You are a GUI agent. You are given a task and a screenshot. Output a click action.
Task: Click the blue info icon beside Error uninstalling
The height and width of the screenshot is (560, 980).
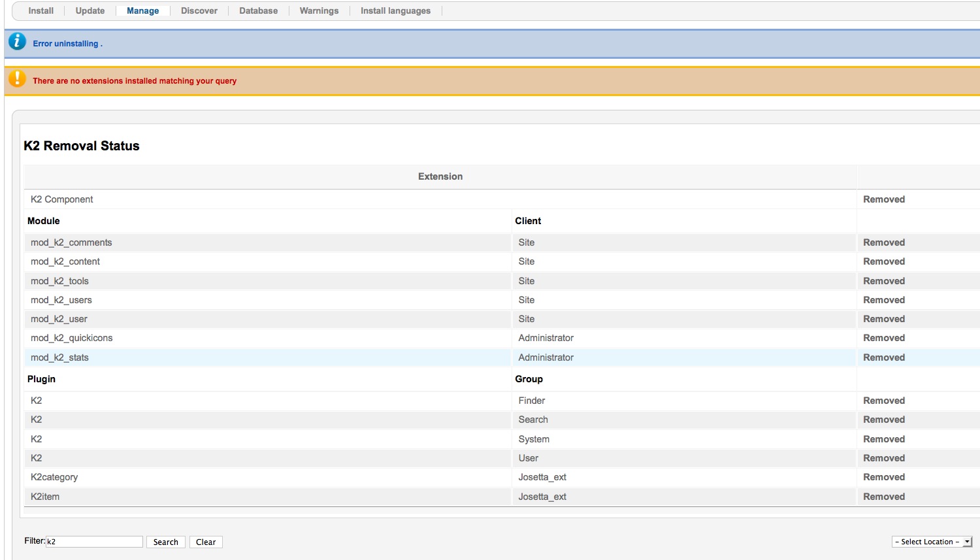[17, 42]
